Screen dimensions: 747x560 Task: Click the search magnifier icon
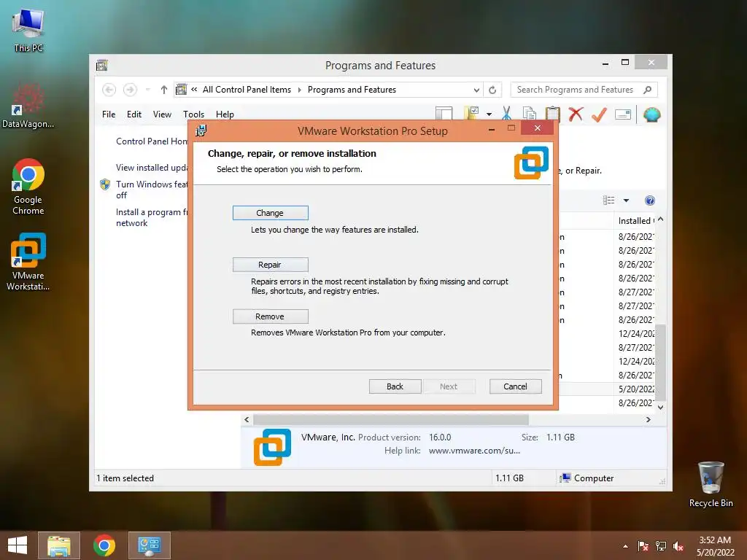648,90
